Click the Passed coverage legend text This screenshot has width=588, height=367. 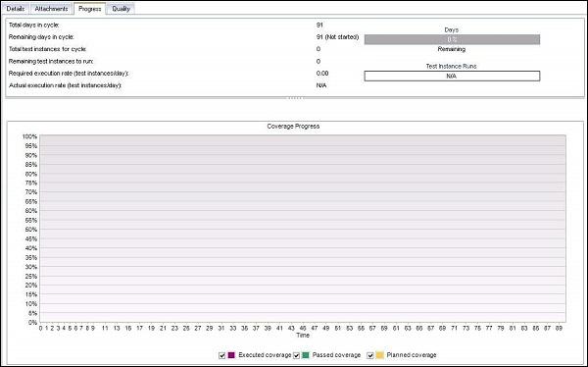coord(336,355)
